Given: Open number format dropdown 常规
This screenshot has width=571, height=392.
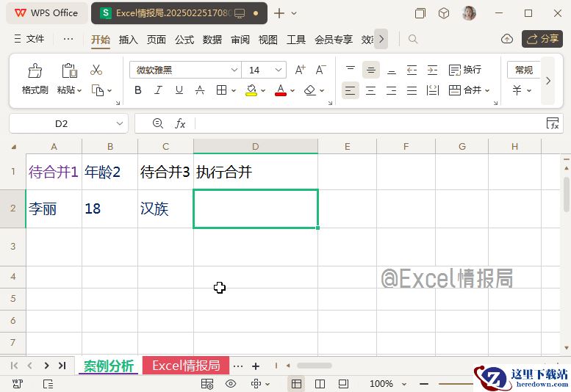Looking at the screenshot, I should coord(524,70).
